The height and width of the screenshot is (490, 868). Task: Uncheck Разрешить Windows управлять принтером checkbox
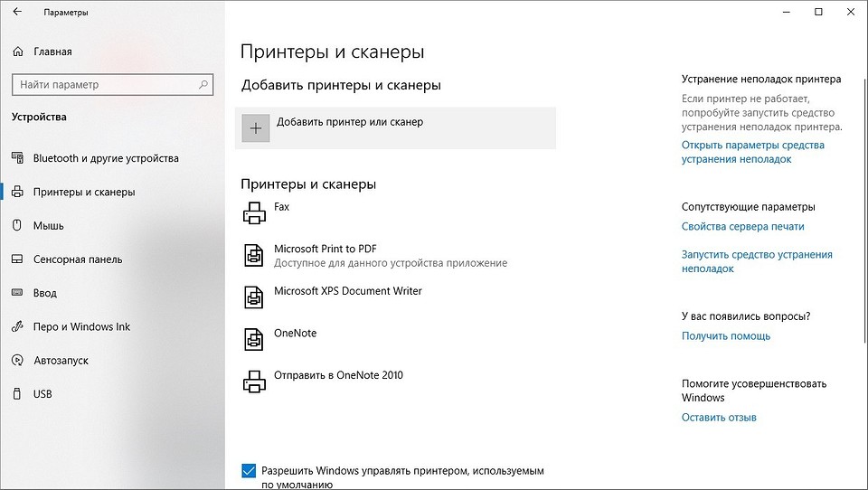(249, 471)
